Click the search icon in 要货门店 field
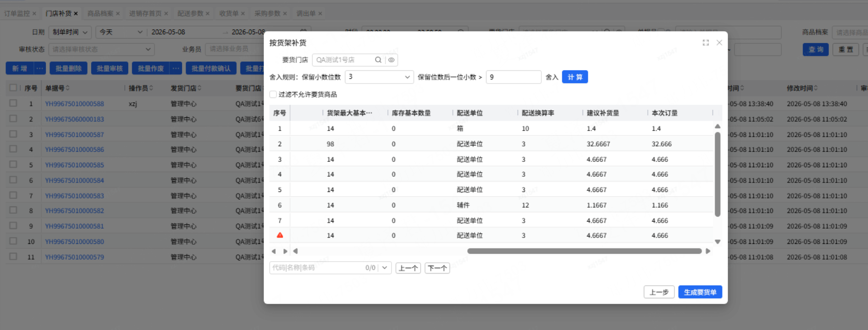This screenshot has height=330, width=868. (378, 60)
